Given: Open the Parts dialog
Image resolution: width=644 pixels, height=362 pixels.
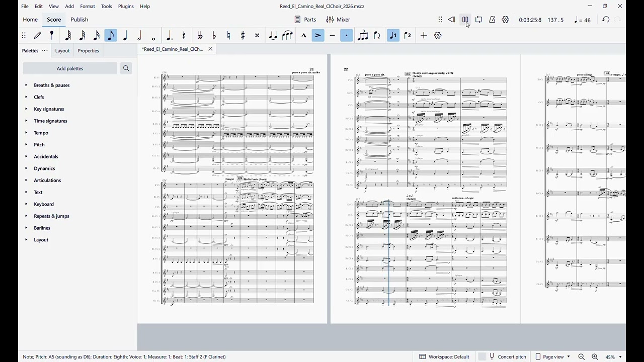Looking at the screenshot, I should tap(305, 20).
